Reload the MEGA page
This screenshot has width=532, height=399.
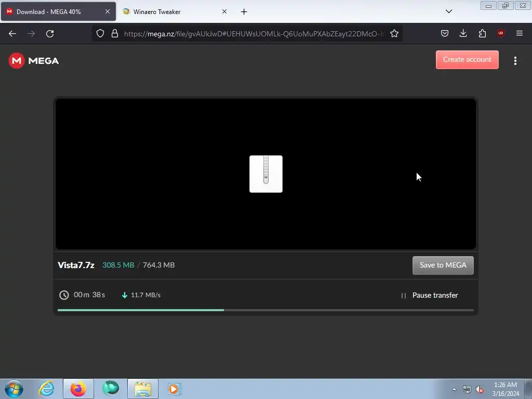pyautogui.click(x=50, y=34)
